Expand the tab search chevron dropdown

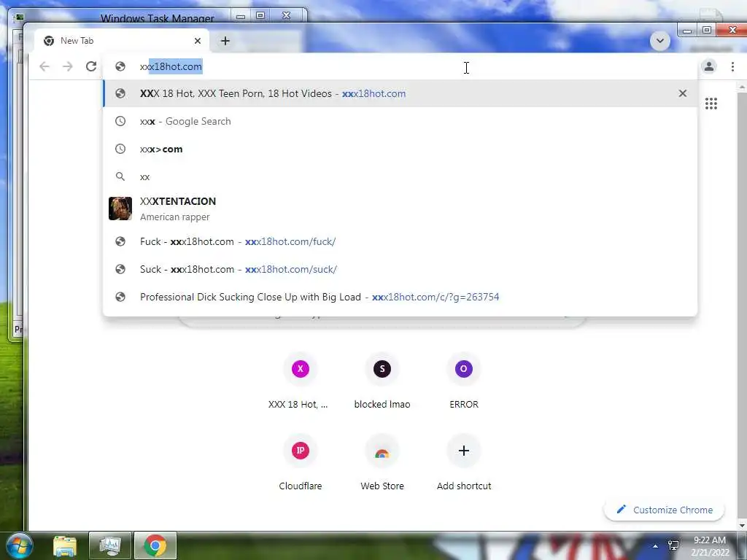(x=659, y=41)
